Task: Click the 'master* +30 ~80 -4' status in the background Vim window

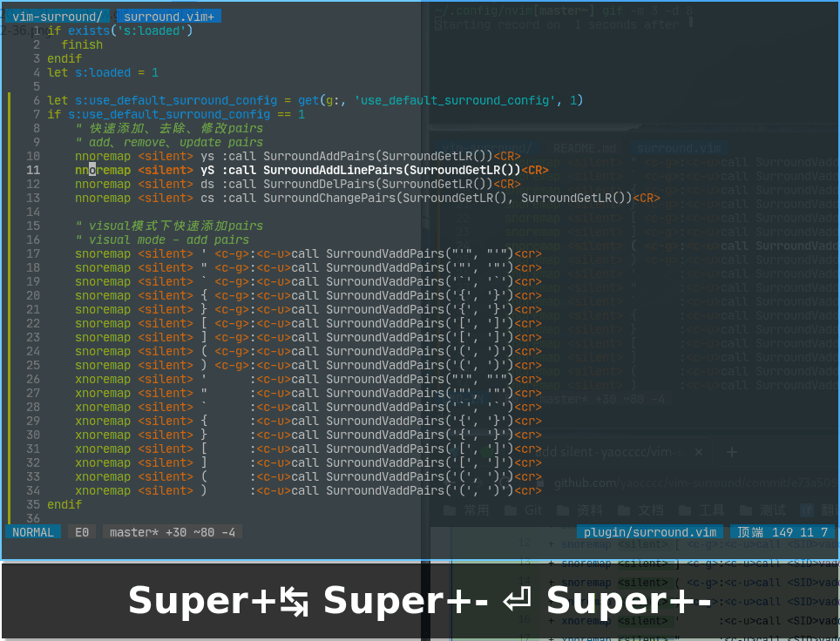Action: (604, 399)
